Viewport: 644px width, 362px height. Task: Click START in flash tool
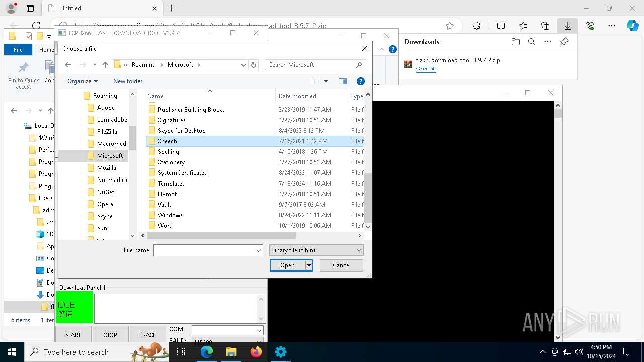click(73, 335)
